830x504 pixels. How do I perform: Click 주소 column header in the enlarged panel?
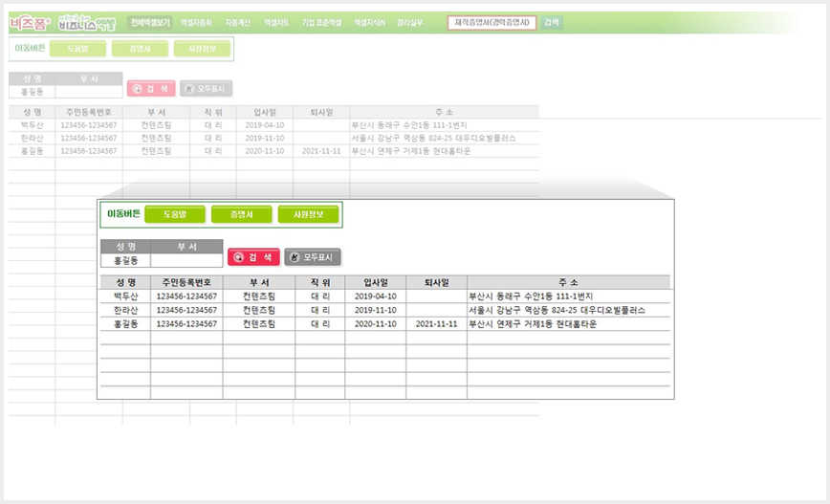click(569, 283)
